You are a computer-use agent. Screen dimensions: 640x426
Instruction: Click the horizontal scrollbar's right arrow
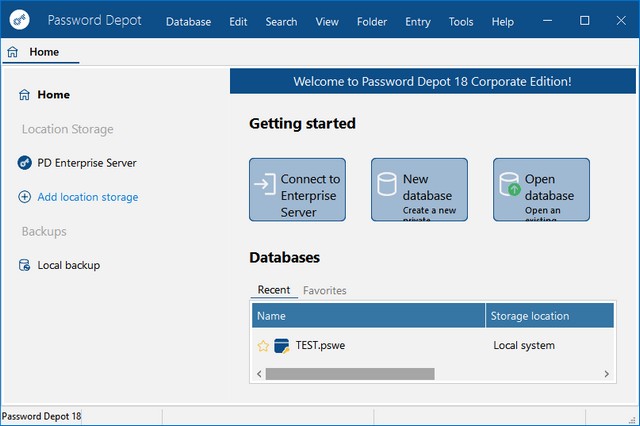[606, 374]
